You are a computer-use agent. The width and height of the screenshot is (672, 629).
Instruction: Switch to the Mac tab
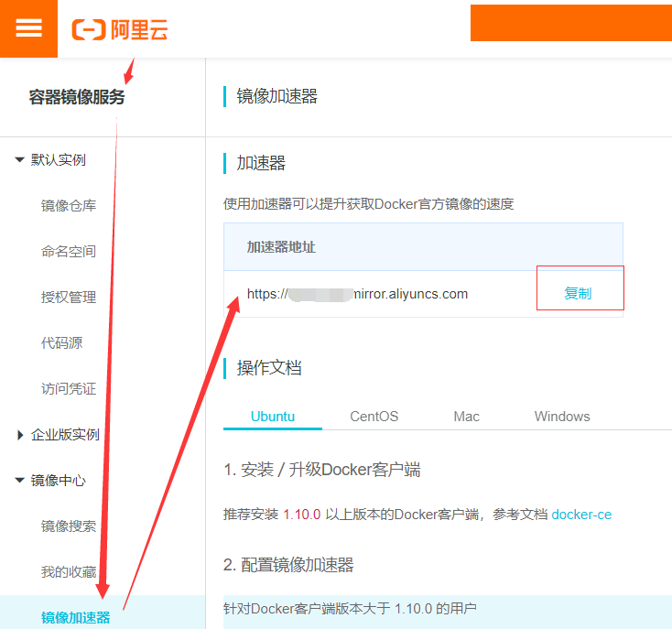click(466, 417)
